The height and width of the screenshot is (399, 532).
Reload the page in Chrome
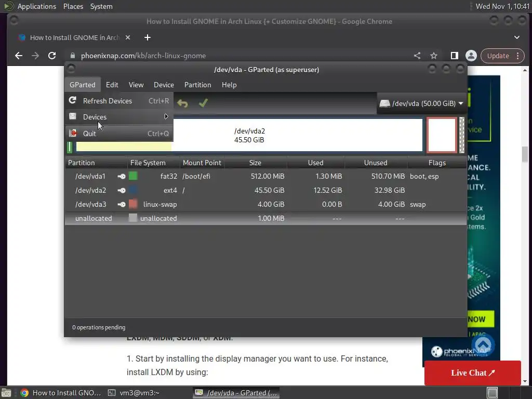52,56
